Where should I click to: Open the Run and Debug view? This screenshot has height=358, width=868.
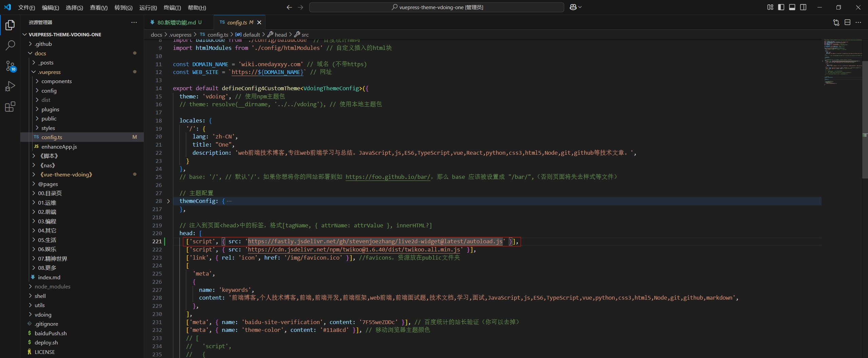click(10, 86)
